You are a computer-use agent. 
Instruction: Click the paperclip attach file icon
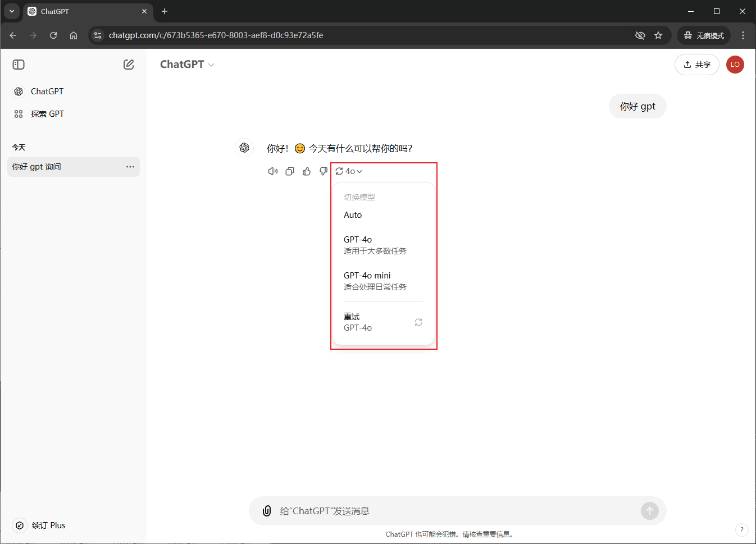[x=267, y=511]
